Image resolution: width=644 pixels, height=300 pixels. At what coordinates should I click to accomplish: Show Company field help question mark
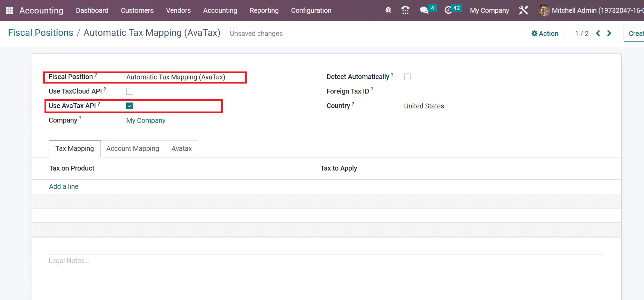80,118
